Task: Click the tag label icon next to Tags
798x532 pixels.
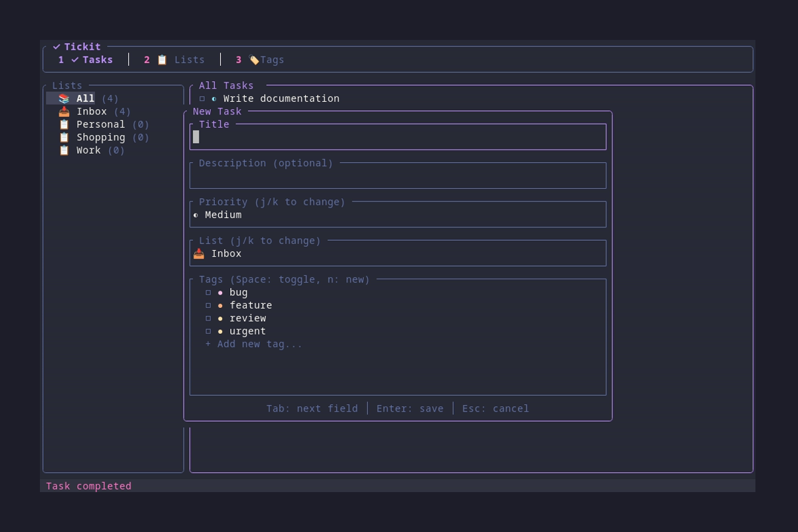Action: click(x=254, y=59)
